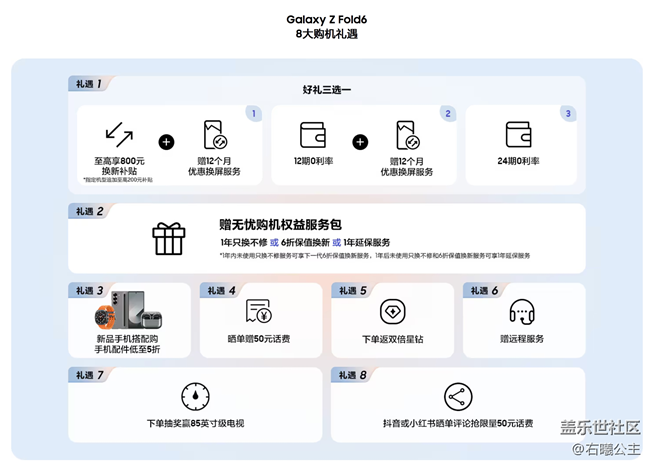Click the 礼遇7 label tag

[x=88, y=375]
